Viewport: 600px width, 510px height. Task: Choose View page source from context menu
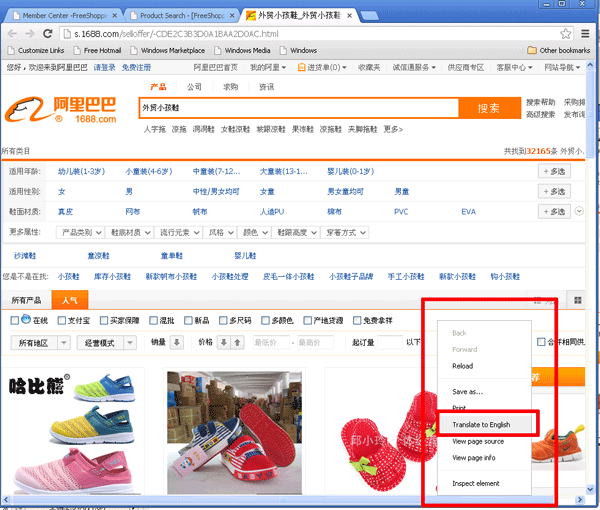click(478, 441)
